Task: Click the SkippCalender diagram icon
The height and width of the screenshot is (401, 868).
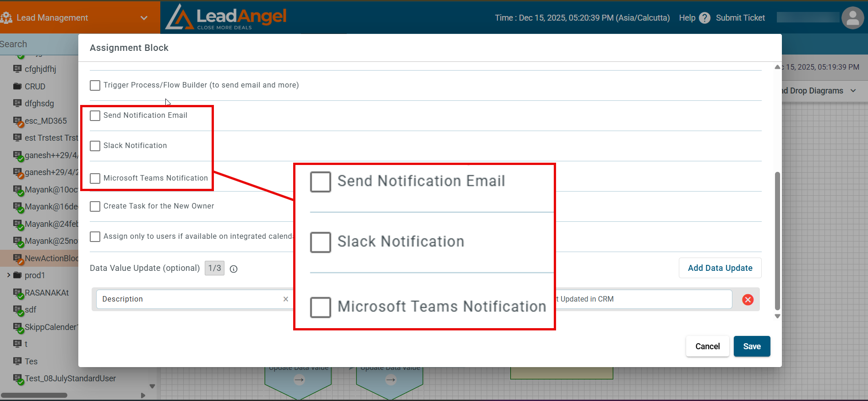Action: coord(18,328)
